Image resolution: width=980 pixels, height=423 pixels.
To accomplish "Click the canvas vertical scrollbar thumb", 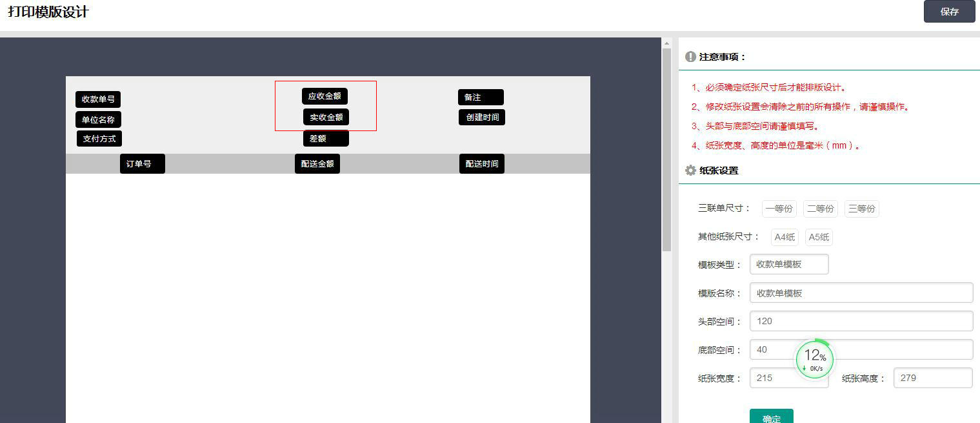I will [666, 149].
